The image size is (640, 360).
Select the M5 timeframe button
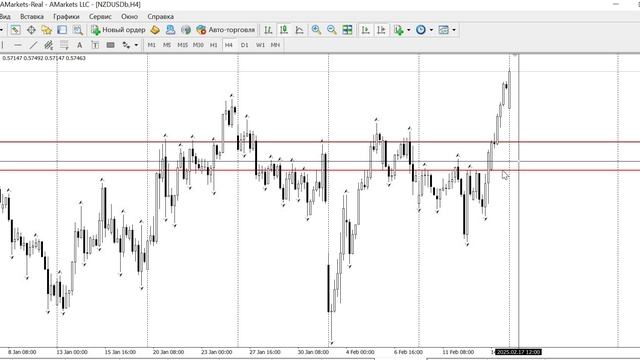(167, 45)
